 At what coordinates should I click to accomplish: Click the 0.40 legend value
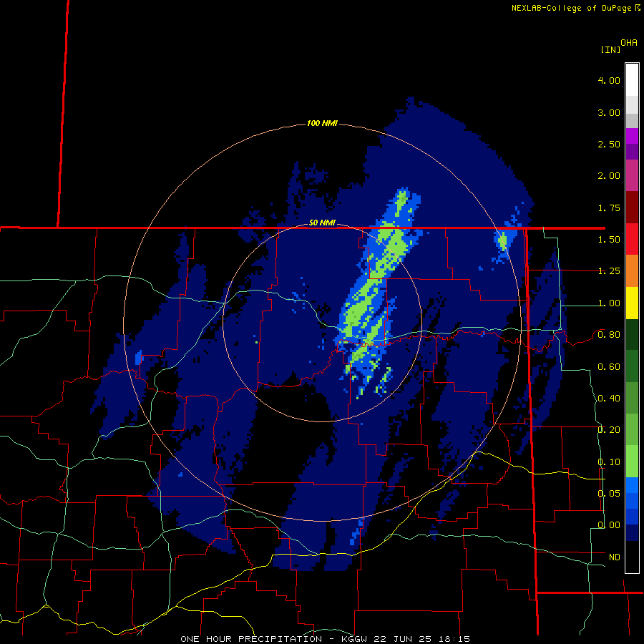(609, 399)
